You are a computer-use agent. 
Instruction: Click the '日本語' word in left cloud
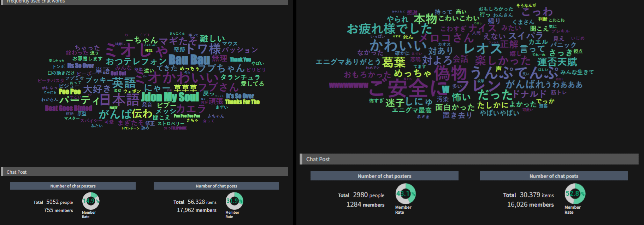tap(119, 100)
